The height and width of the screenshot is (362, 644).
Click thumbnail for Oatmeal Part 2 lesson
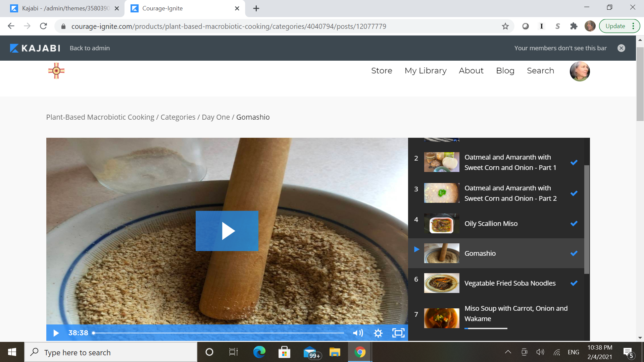click(442, 193)
